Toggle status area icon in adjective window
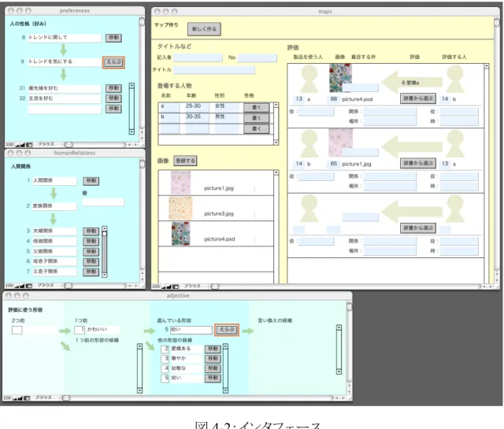The width and height of the screenshot is (504, 429). (27, 398)
